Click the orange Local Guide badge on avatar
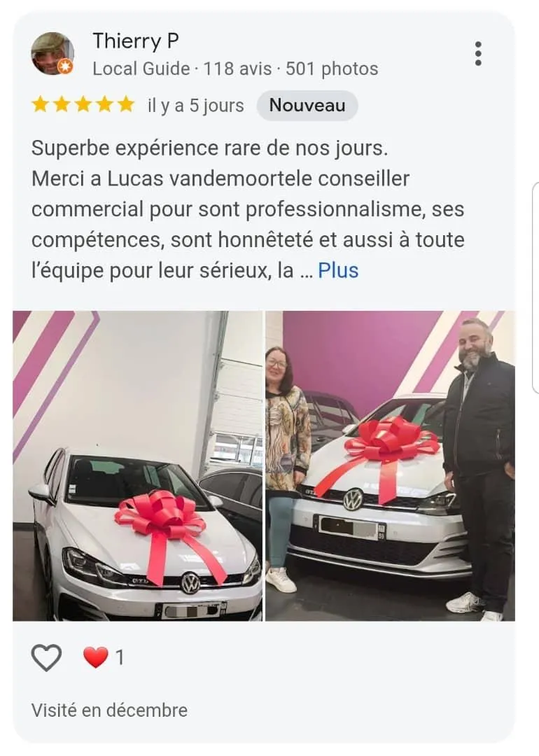Image resolution: width=539 pixels, height=756 pixels. (65, 66)
